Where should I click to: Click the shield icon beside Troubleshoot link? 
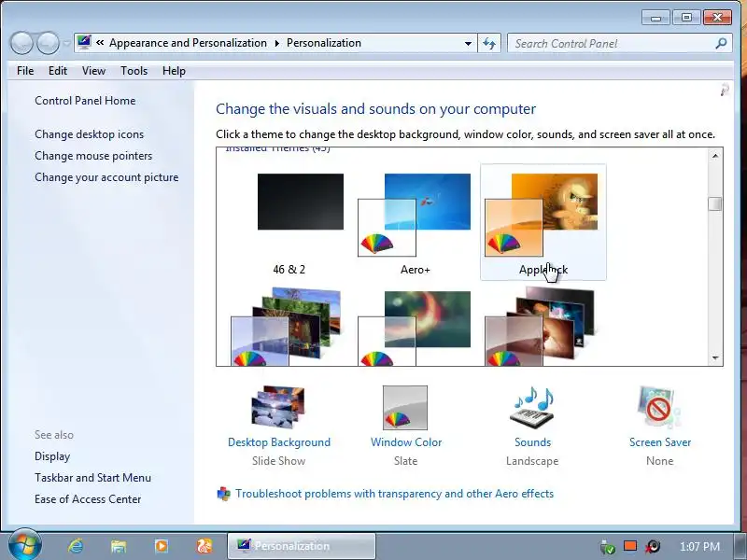tap(223, 494)
